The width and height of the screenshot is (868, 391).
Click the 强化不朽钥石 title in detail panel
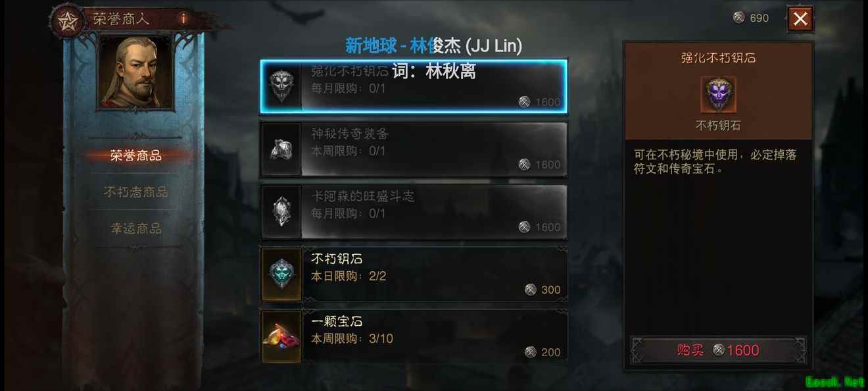[x=718, y=58]
